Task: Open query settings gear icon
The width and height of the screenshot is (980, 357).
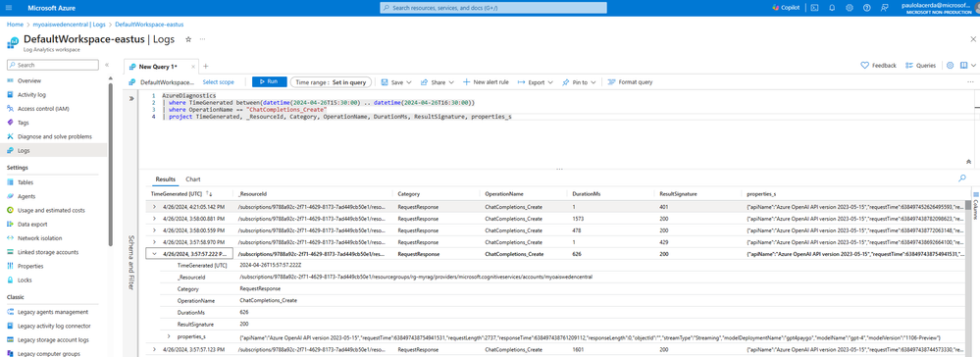Action: click(x=950, y=65)
